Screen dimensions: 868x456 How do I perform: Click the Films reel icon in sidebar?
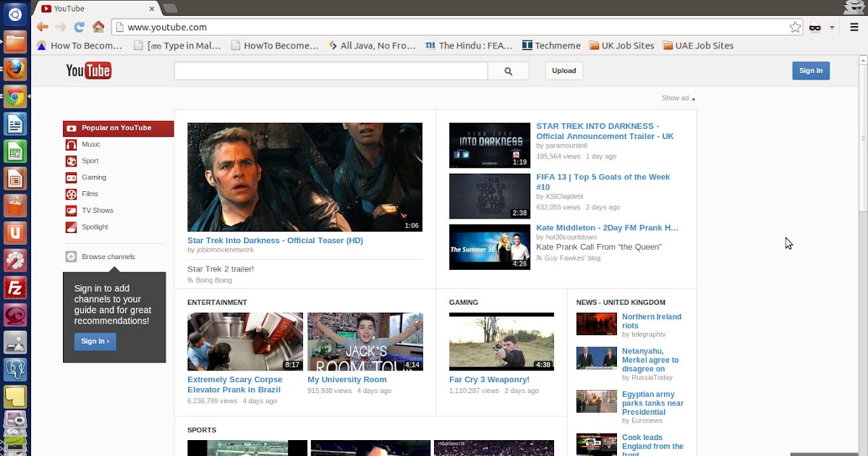71,194
